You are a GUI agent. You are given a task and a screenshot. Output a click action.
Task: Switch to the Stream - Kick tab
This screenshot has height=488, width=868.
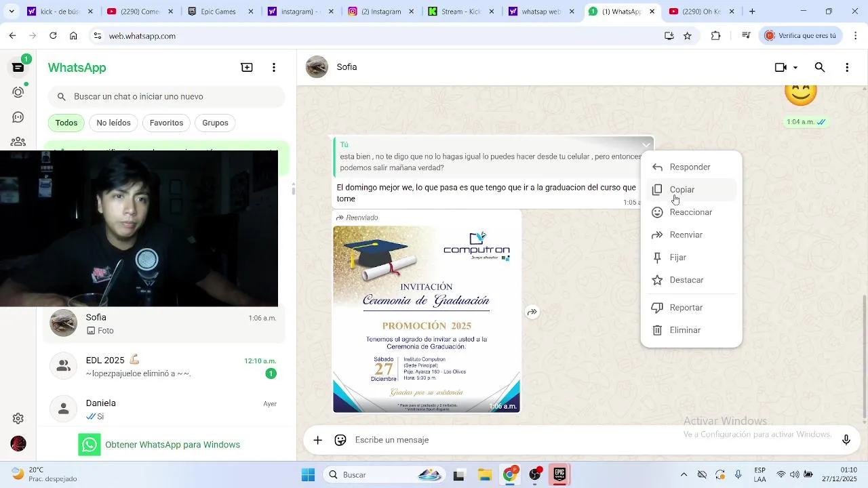point(460,12)
